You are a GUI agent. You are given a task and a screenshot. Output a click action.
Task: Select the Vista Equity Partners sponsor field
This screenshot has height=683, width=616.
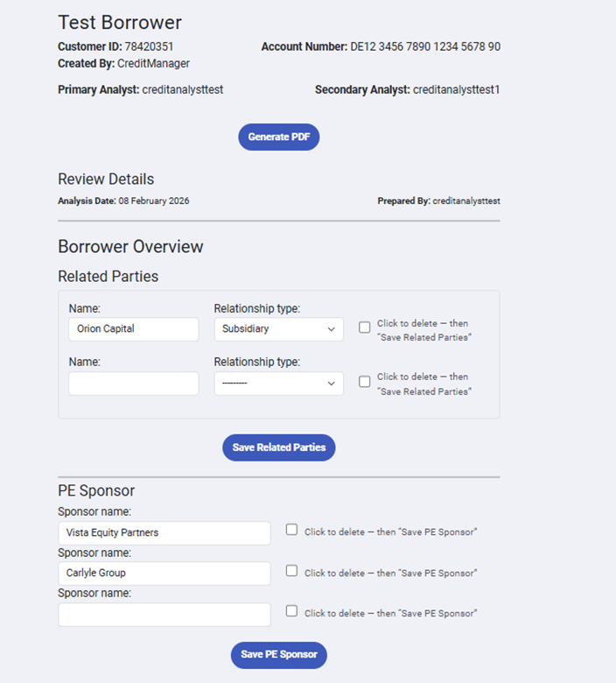point(164,532)
